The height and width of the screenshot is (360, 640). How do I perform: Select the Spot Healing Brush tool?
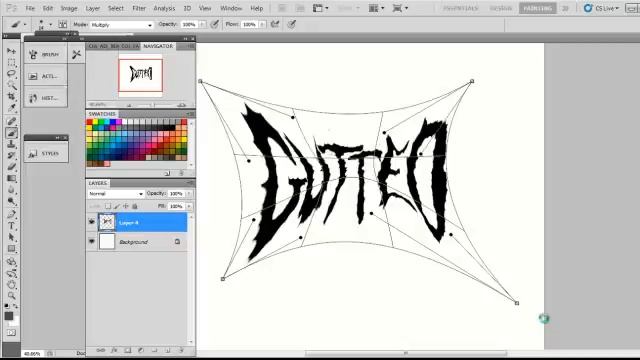[x=11, y=121]
